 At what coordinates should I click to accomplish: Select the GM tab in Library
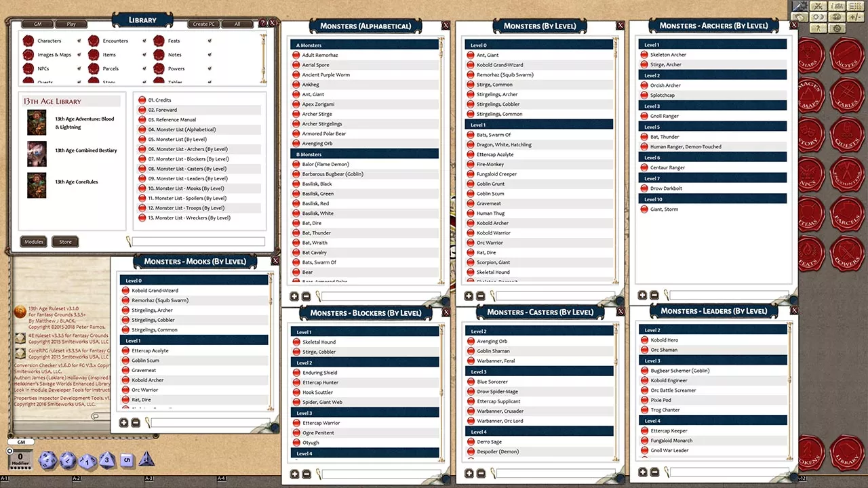36,24
